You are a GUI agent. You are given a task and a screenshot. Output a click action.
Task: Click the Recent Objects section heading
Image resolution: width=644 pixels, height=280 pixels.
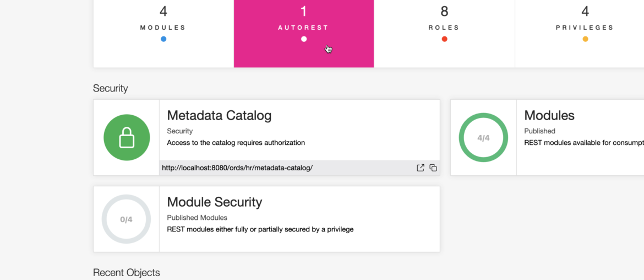pyautogui.click(x=127, y=273)
